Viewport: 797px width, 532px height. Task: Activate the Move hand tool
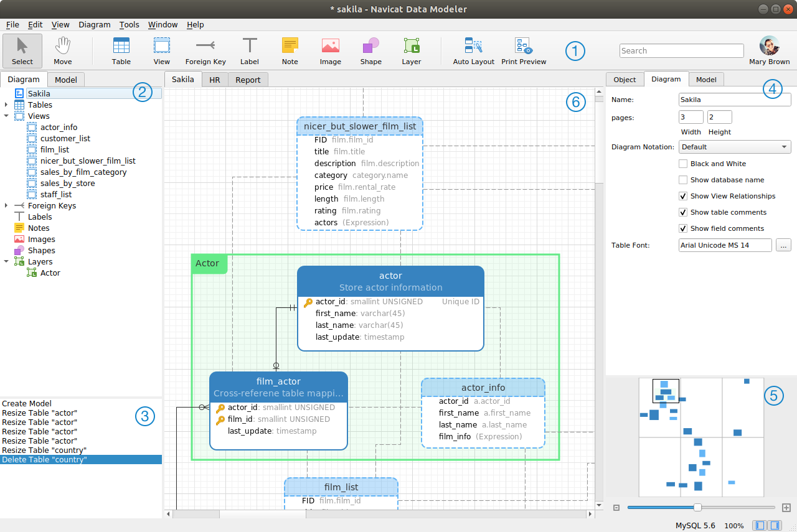(62, 50)
